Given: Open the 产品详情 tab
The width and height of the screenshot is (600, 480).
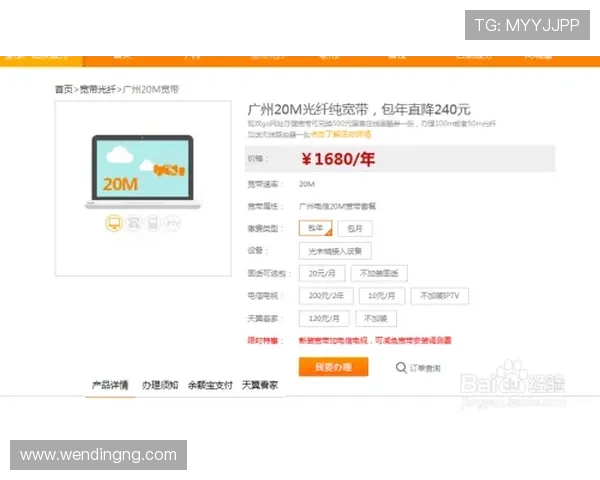Looking at the screenshot, I should pyautogui.click(x=110, y=385).
